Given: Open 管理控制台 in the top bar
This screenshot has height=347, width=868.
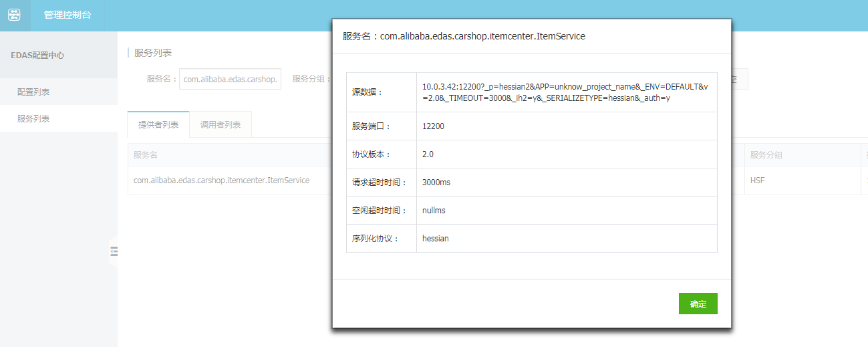Looking at the screenshot, I should click(67, 15).
